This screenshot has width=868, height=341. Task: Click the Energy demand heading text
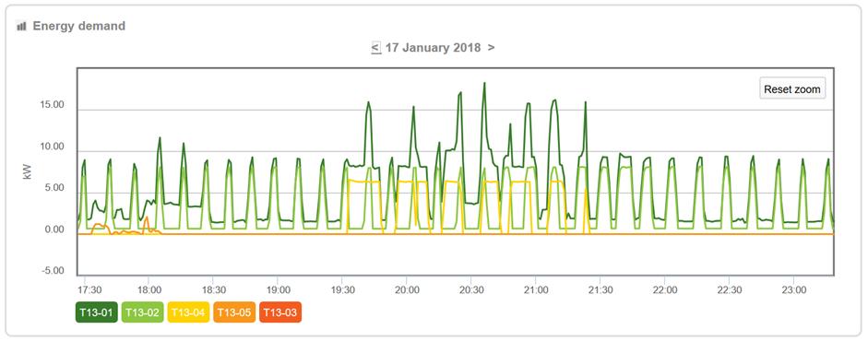coord(78,26)
